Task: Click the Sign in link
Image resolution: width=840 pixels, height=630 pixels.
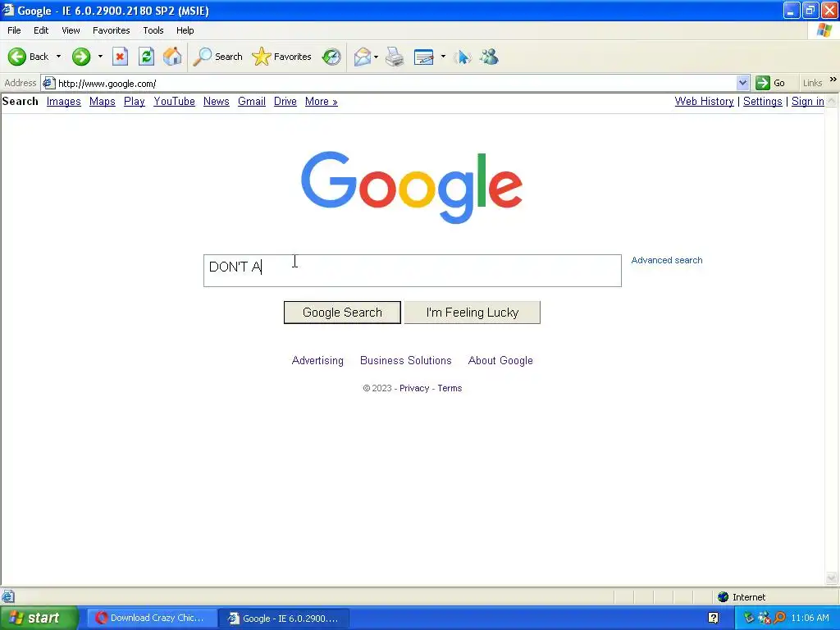Action: 808,101
